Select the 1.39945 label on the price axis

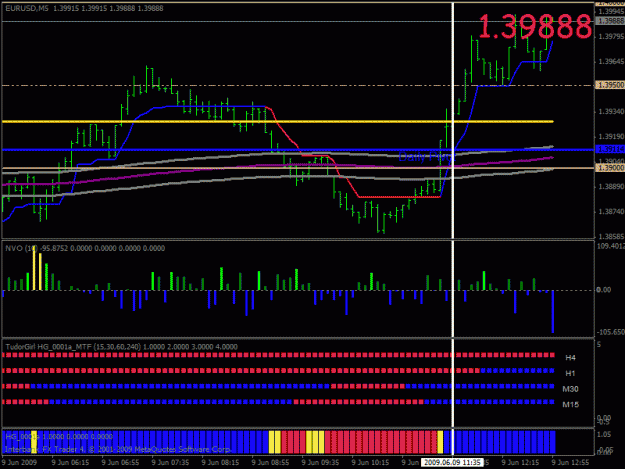pos(611,12)
